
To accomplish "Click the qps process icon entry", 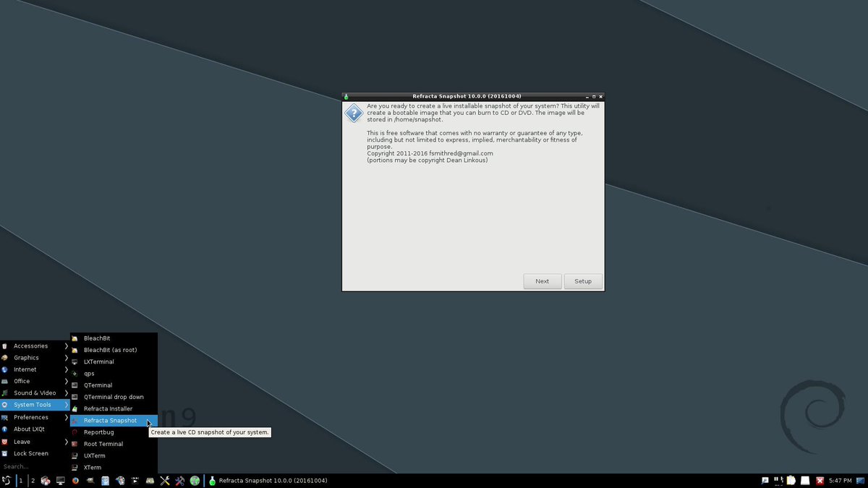I will coord(75,374).
